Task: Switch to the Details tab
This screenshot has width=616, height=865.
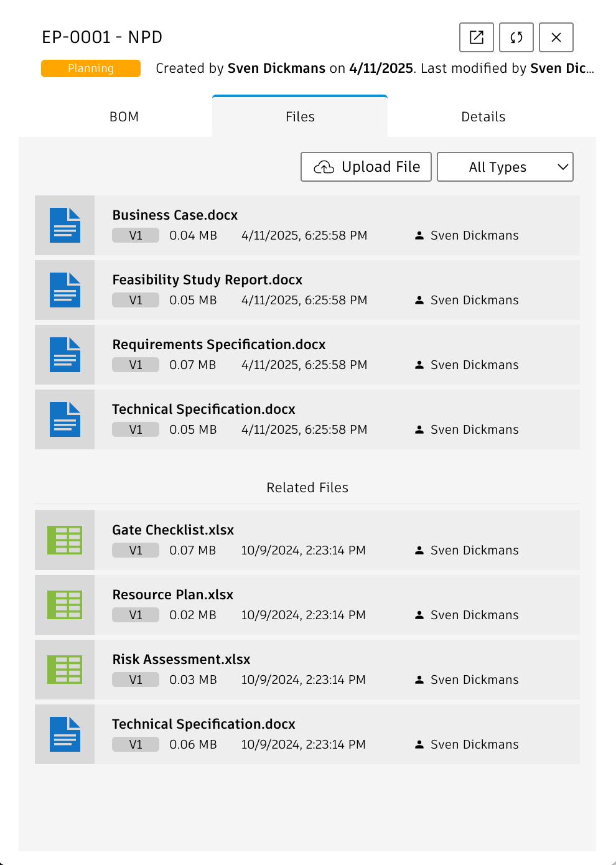Action: [483, 117]
